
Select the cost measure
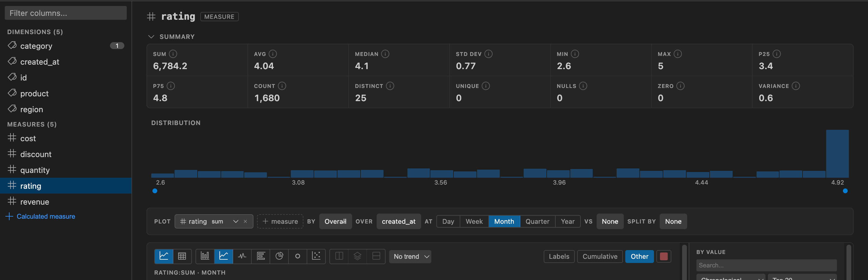[x=66, y=138]
